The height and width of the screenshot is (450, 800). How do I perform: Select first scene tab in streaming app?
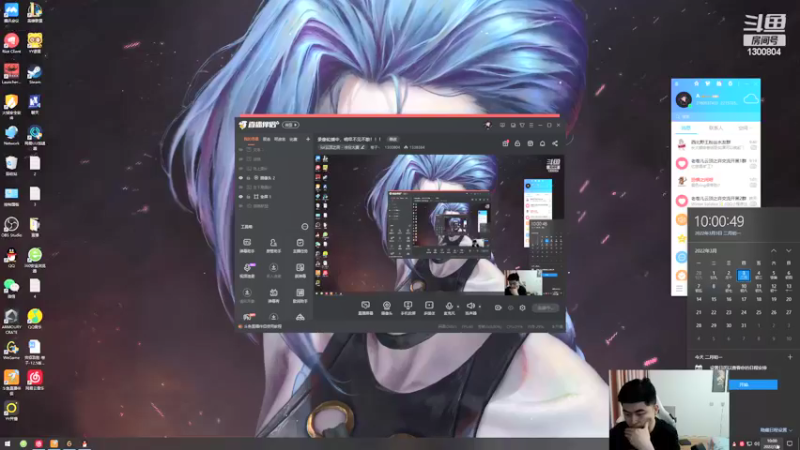(251, 139)
